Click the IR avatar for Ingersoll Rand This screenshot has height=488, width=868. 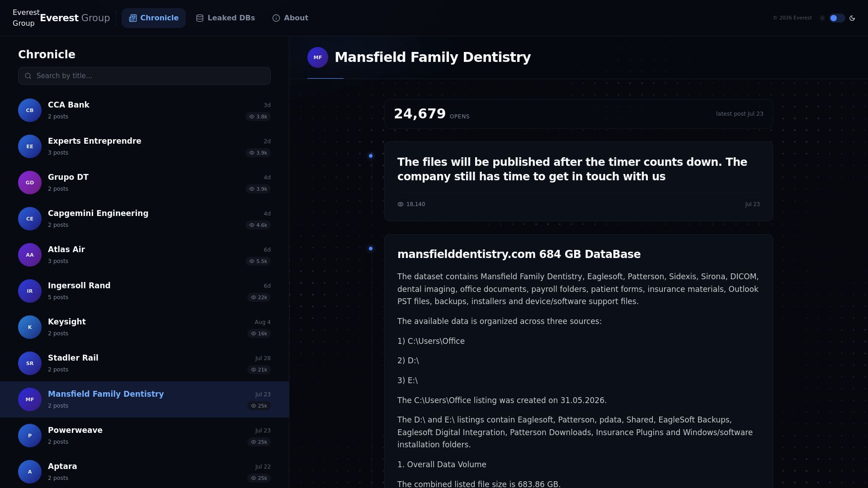coord(30,291)
